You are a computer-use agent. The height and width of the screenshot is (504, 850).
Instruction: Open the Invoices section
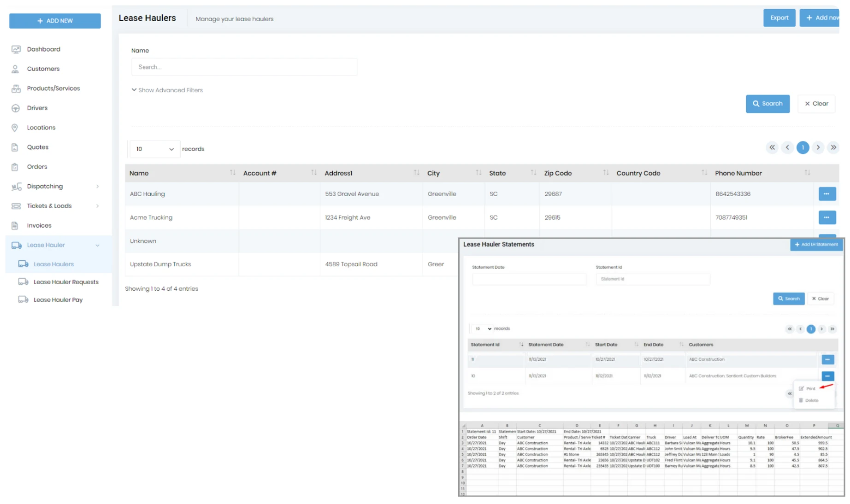[x=39, y=225]
